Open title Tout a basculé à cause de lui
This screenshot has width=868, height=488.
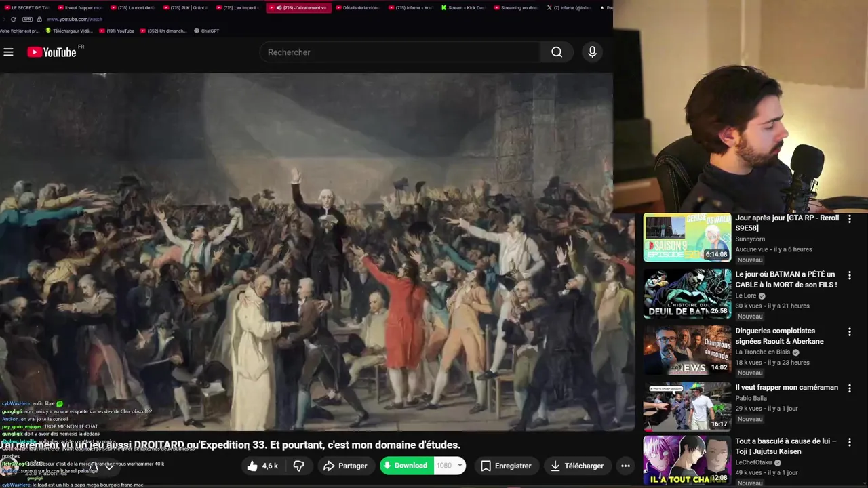[786, 446]
